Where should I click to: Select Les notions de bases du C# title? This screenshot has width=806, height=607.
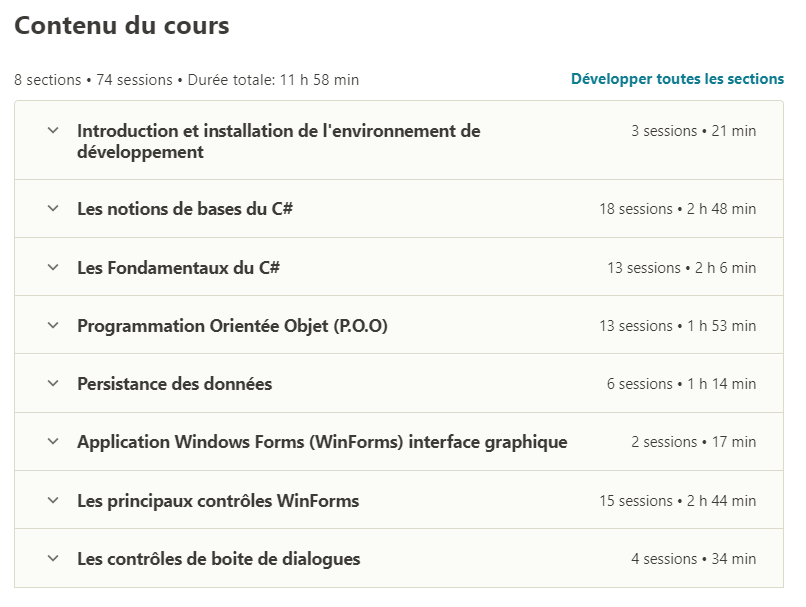[185, 209]
